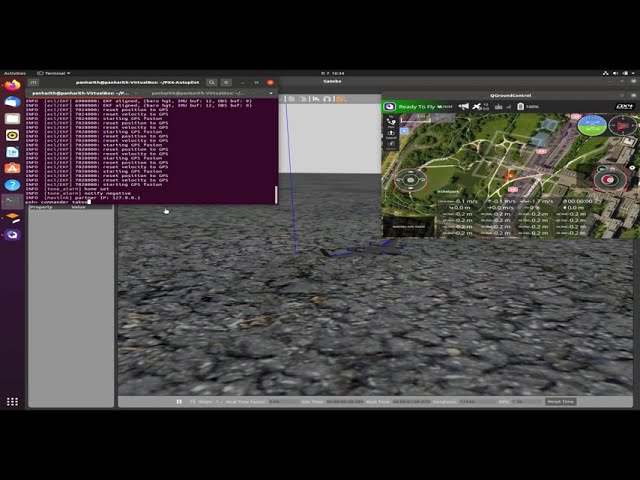This screenshot has height=480, width=640.
Task: Click the terminal scrollbar handle
Action: tap(276, 195)
